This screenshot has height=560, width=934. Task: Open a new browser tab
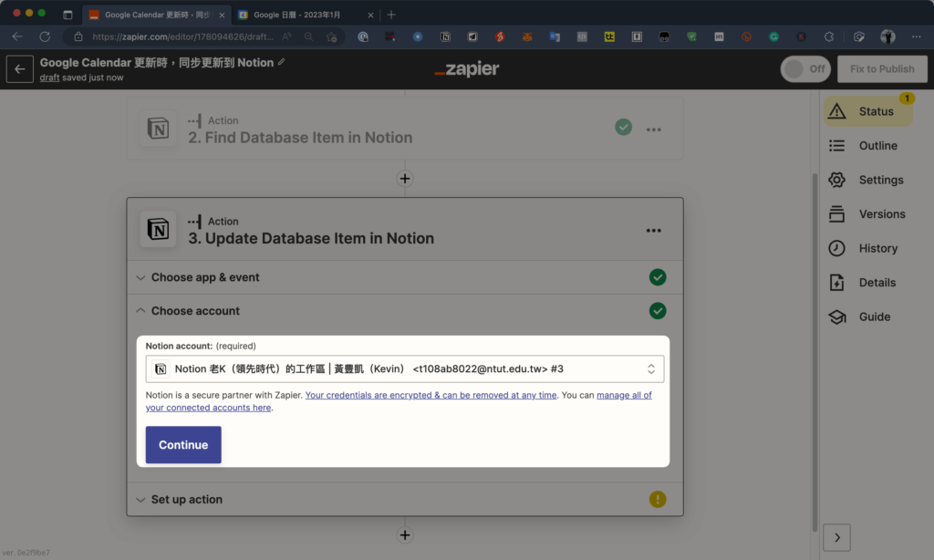point(391,15)
